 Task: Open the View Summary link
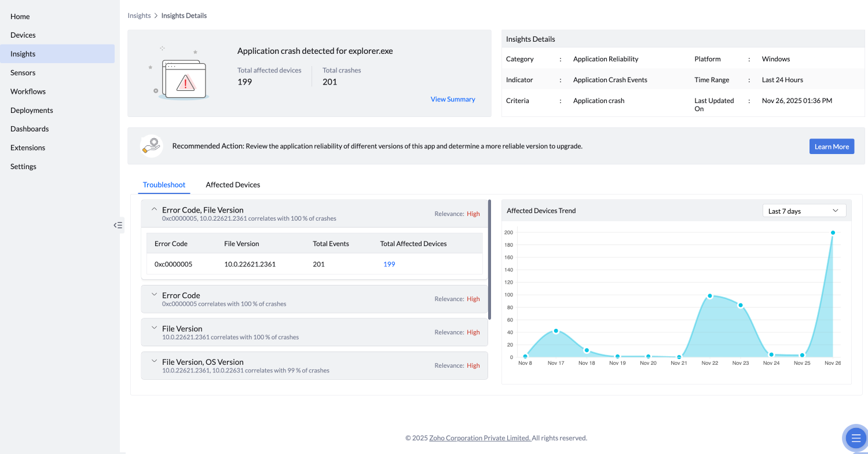point(452,99)
